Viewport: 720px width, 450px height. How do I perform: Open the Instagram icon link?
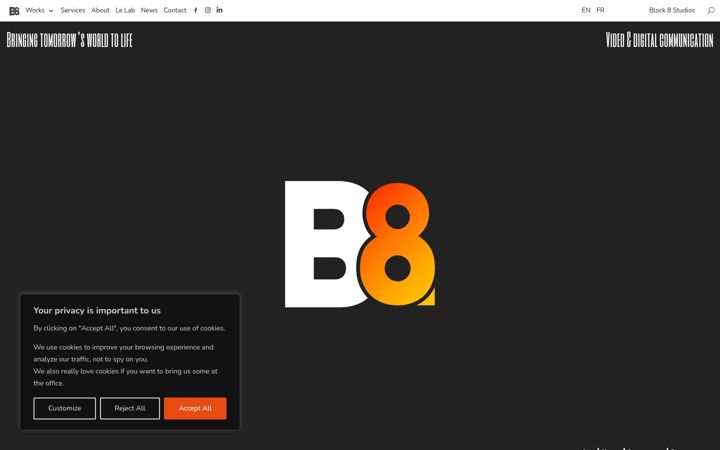click(x=208, y=10)
